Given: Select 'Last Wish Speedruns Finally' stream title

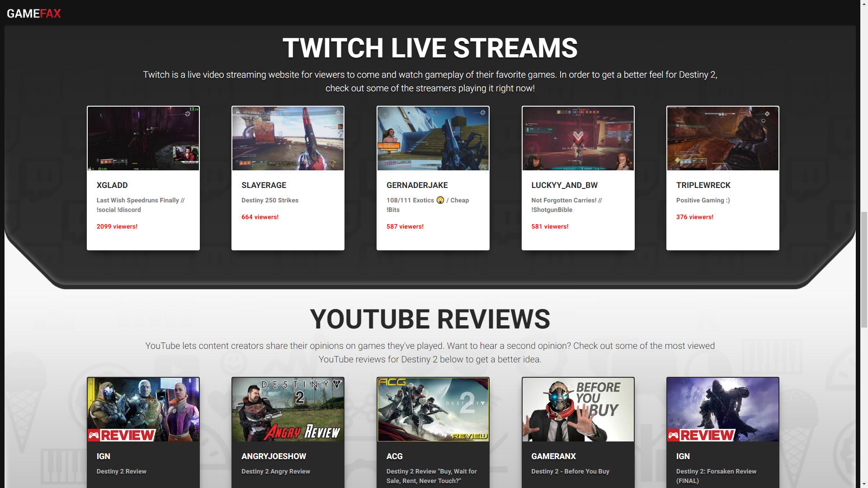Looking at the screenshot, I should (x=141, y=205).
